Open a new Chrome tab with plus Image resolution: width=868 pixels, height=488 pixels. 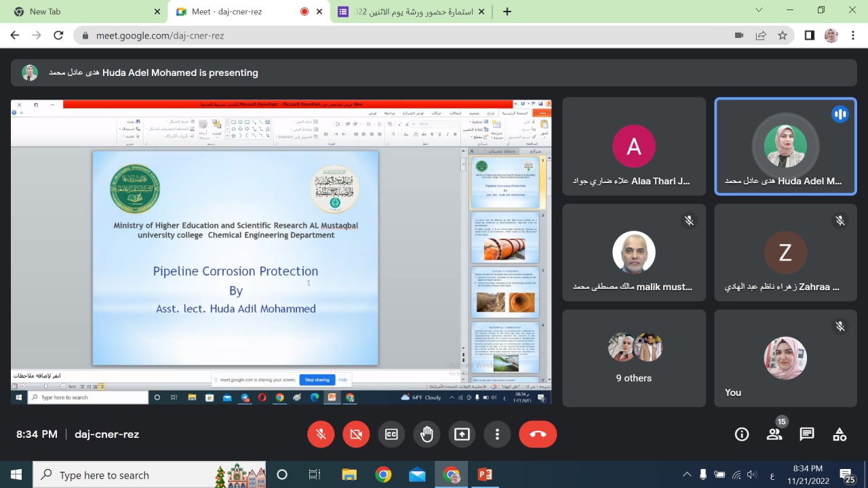click(x=507, y=12)
